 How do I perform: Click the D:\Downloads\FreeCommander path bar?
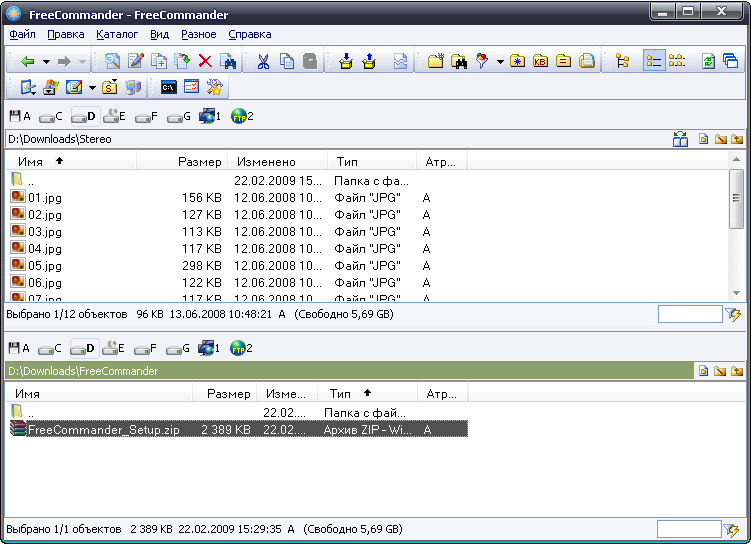tap(349, 371)
